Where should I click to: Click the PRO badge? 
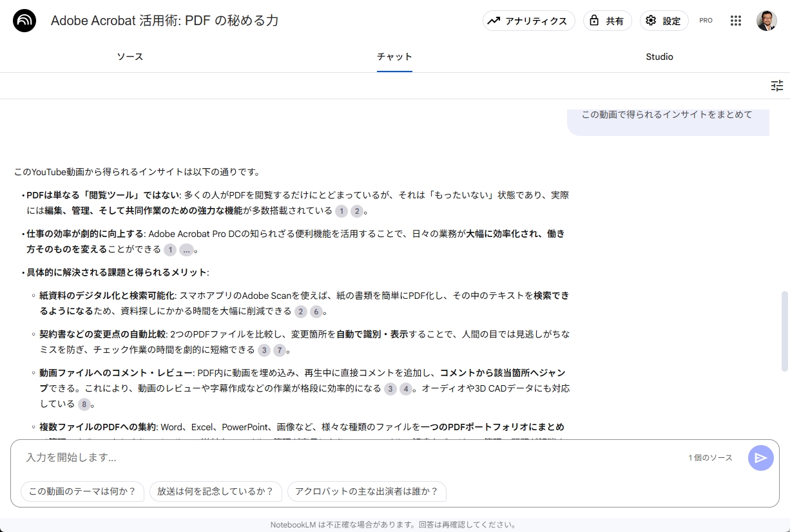[x=706, y=21]
